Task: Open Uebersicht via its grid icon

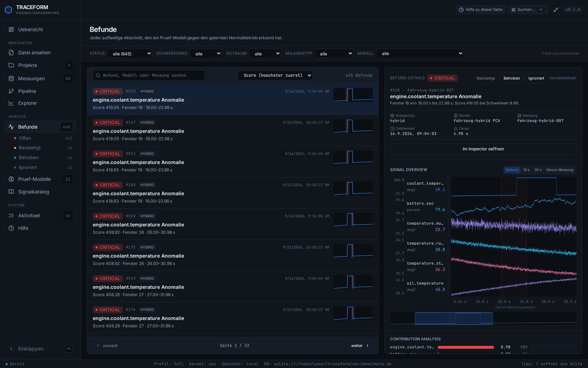Action: point(11,29)
